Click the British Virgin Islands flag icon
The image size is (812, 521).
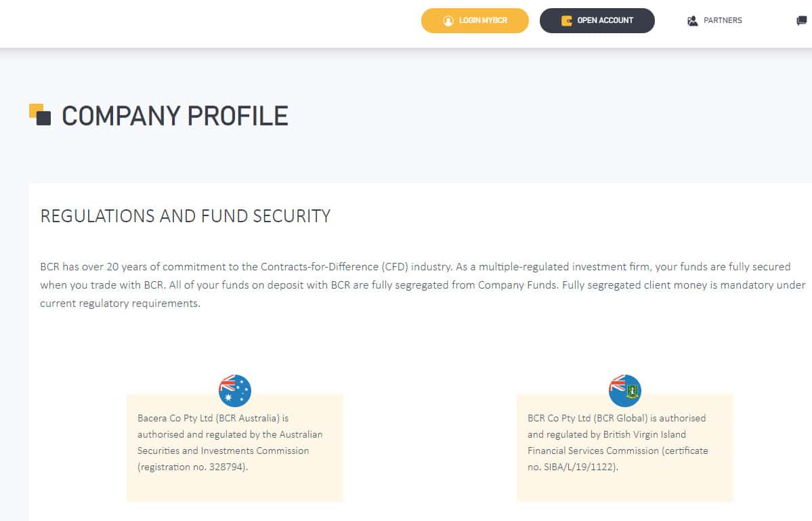coord(624,390)
